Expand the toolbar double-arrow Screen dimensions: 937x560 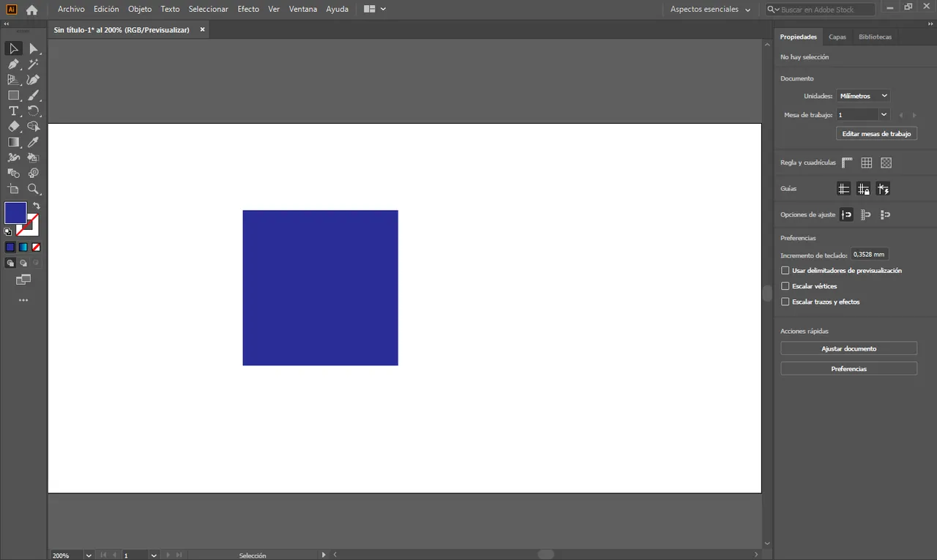7,24
